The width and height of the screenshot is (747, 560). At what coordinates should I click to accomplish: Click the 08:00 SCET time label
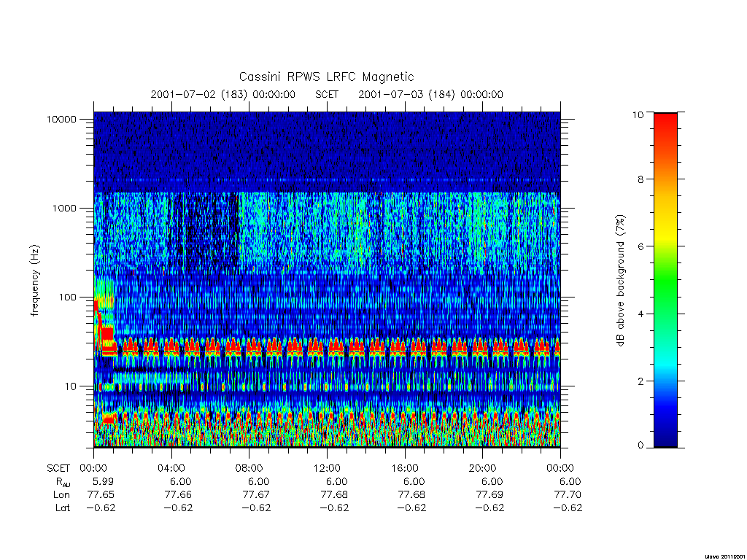(x=249, y=468)
